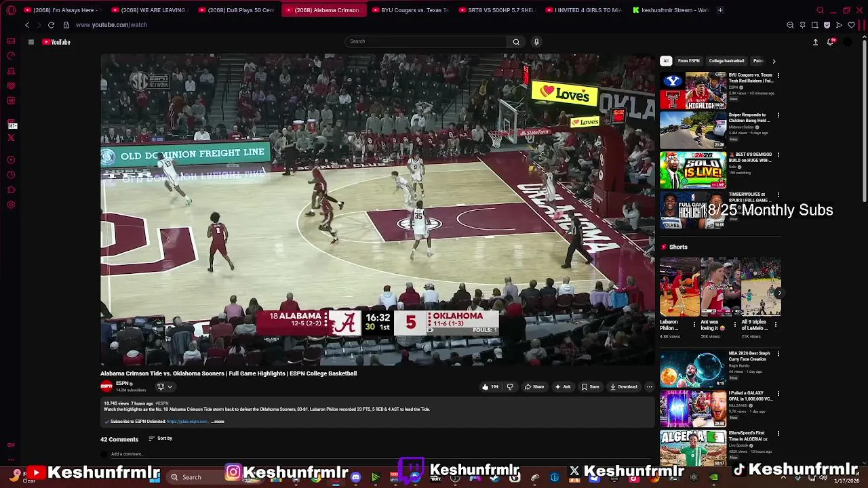Open X Twitter in Opera sidebar
This screenshot has height=488, width=868.
[11, 138]
